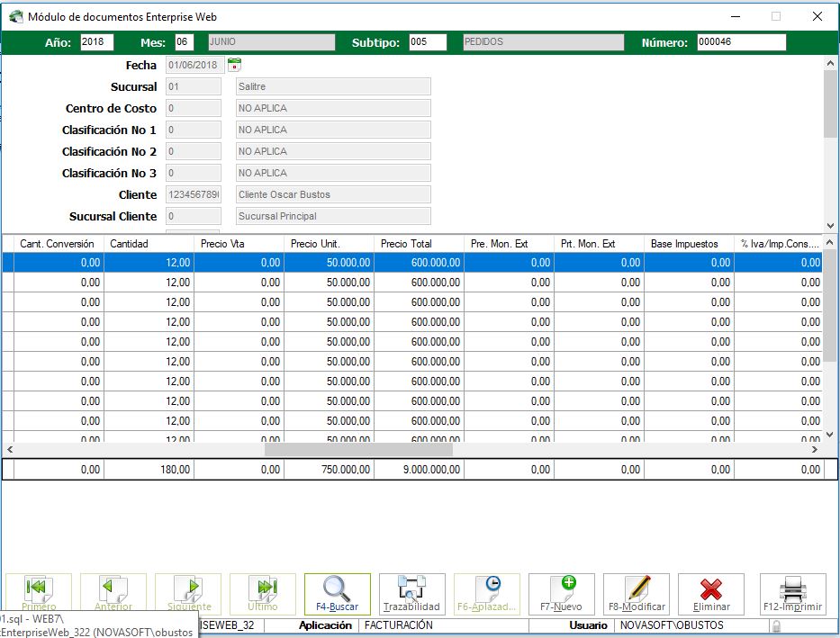840x638 pixels.
Task: Click the Año input field
Action: coord(97,42)
